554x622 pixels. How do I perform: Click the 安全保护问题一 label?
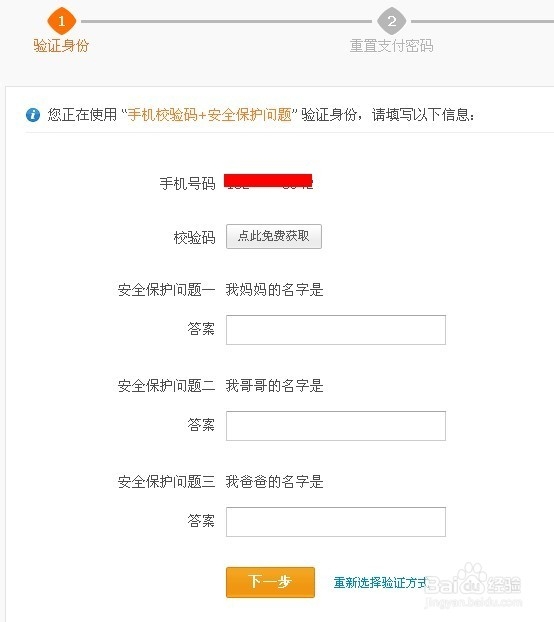[x=167, y=290]
